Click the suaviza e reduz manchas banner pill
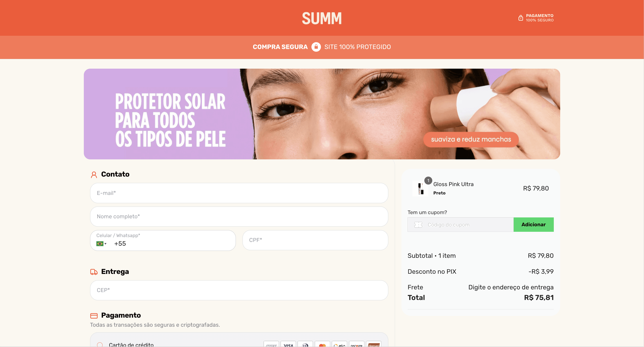644x347 pixels. pyautogui.click(x=471, y=139)
